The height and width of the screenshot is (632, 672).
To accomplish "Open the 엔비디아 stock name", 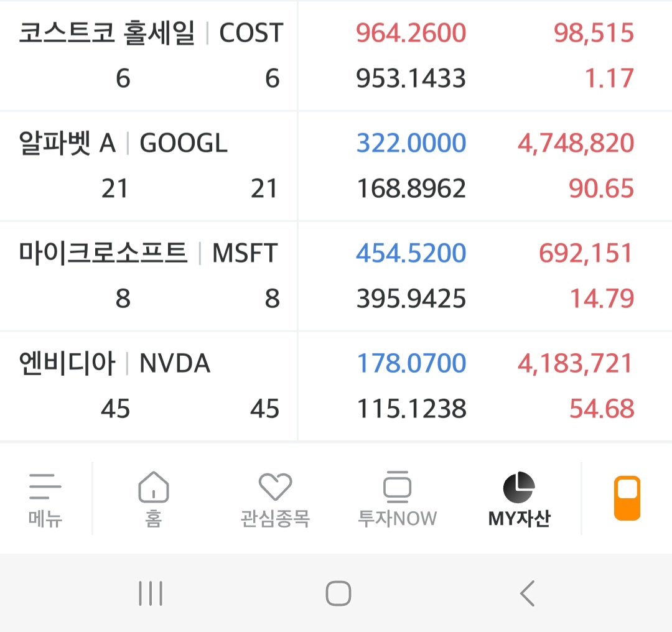I will (67, 363).
